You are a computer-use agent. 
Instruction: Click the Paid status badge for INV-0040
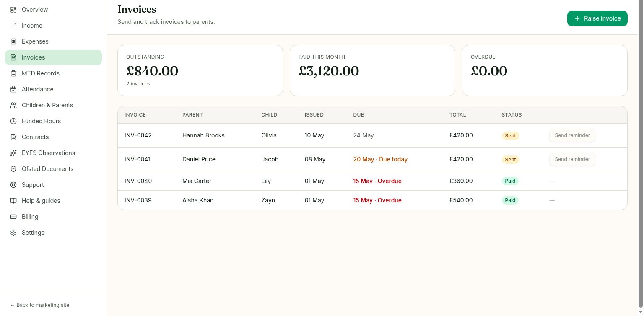510,181
